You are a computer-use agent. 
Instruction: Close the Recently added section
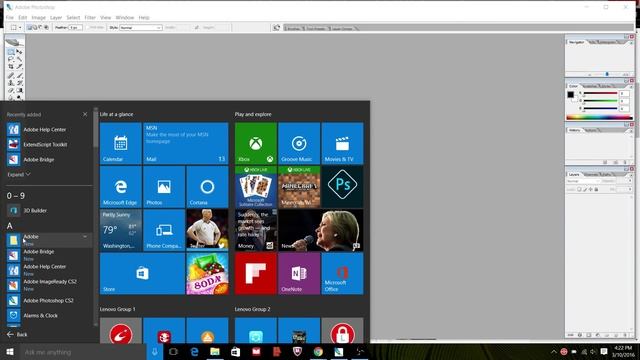point(85,114)
